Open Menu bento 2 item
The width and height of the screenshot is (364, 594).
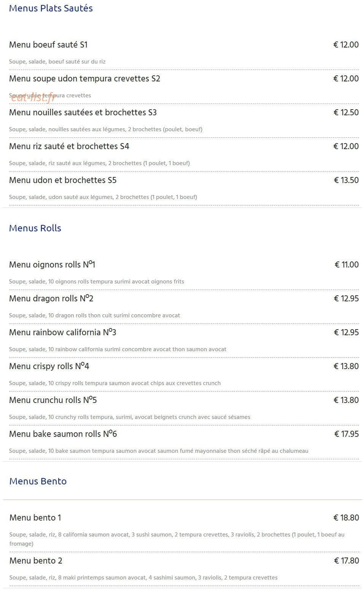point(36,561)
